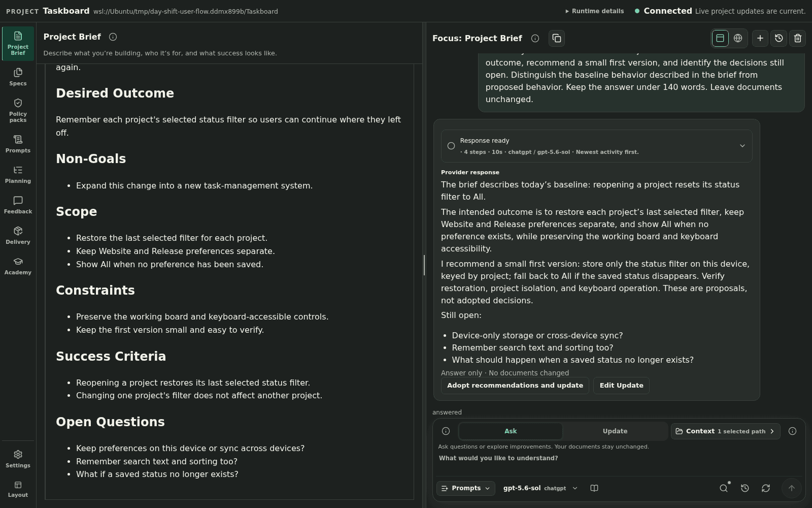Click the info icon beside Project Brief heading
Viewport: 812px width, 508px height.
[113, 37]
